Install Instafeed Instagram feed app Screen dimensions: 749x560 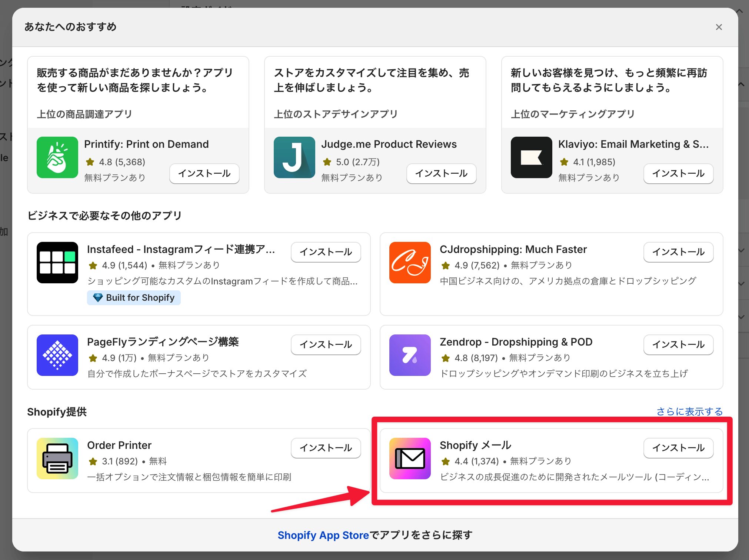tap(326, 252)
